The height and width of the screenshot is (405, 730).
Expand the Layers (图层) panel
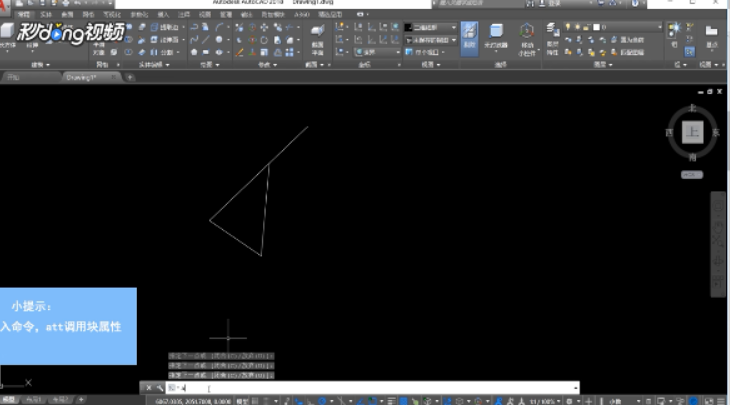603,65
